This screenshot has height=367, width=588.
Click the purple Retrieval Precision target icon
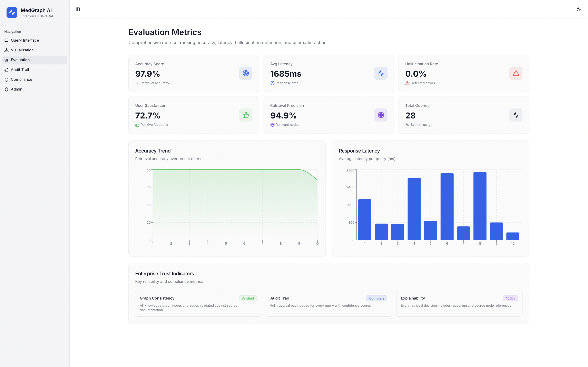(x=381, y=115)
